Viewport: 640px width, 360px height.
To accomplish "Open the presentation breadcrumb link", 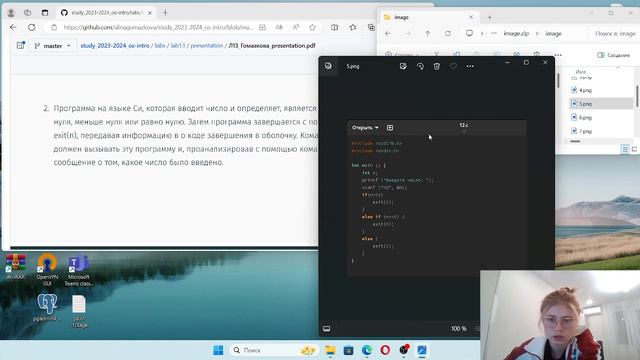I will point(207,46).
